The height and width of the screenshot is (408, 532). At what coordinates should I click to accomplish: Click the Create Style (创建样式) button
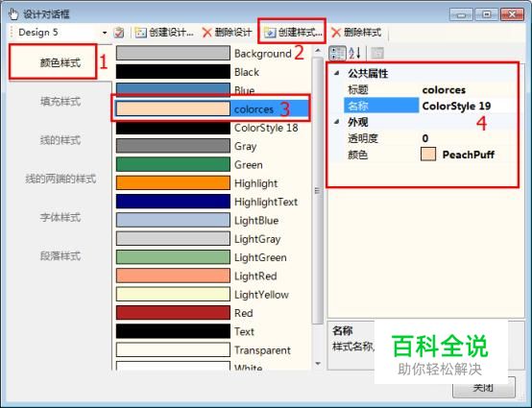(x=293, y=33)
